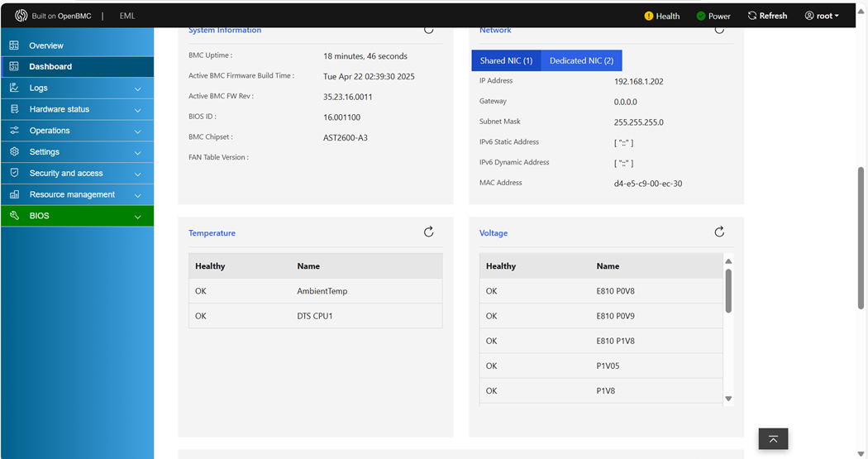Open the root user dropdown

click(822, 16)
